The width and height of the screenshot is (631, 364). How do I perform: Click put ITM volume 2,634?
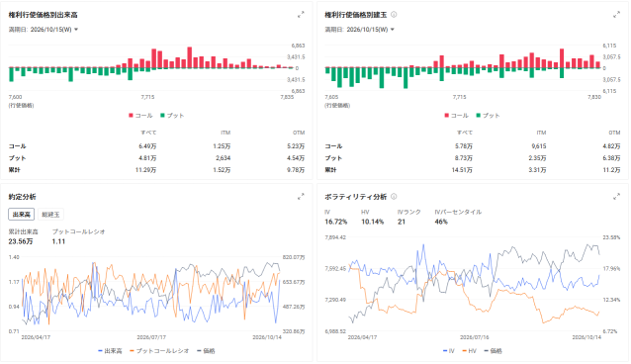pos(223,158)
